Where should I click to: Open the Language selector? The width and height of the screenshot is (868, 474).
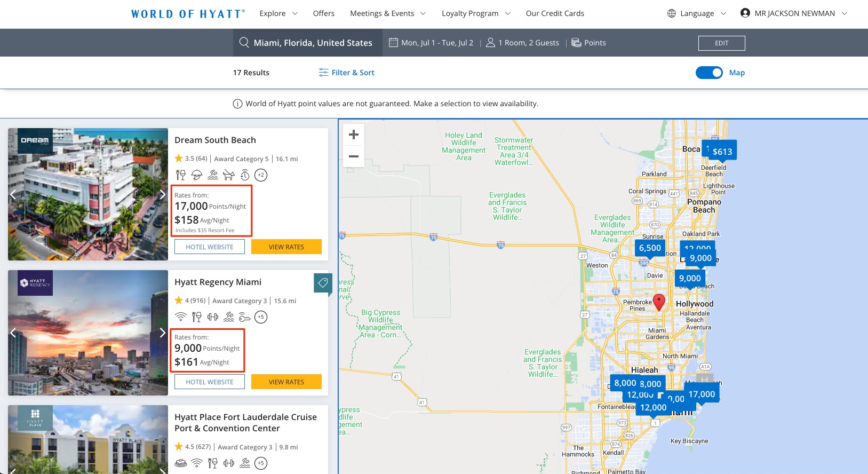697,13
